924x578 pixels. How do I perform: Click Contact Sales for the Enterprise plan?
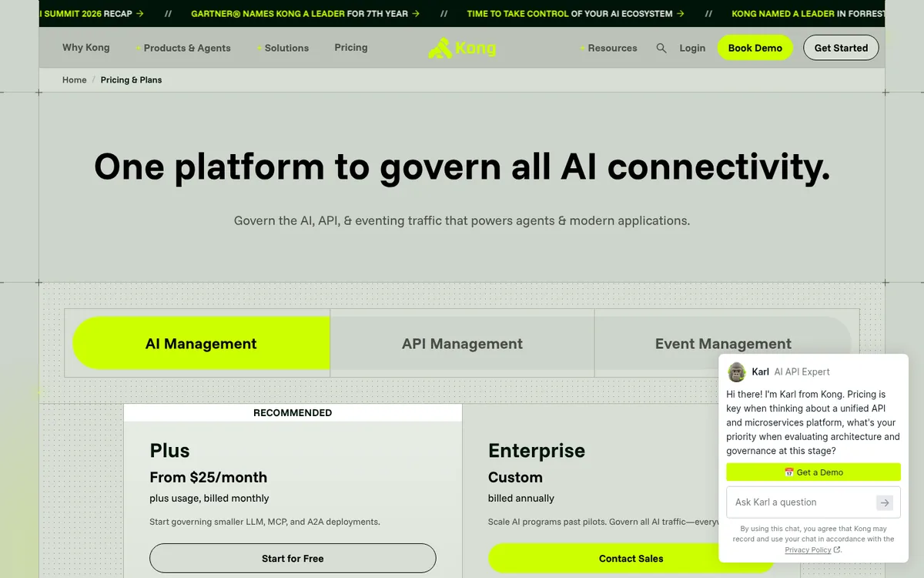pos(631,558)
